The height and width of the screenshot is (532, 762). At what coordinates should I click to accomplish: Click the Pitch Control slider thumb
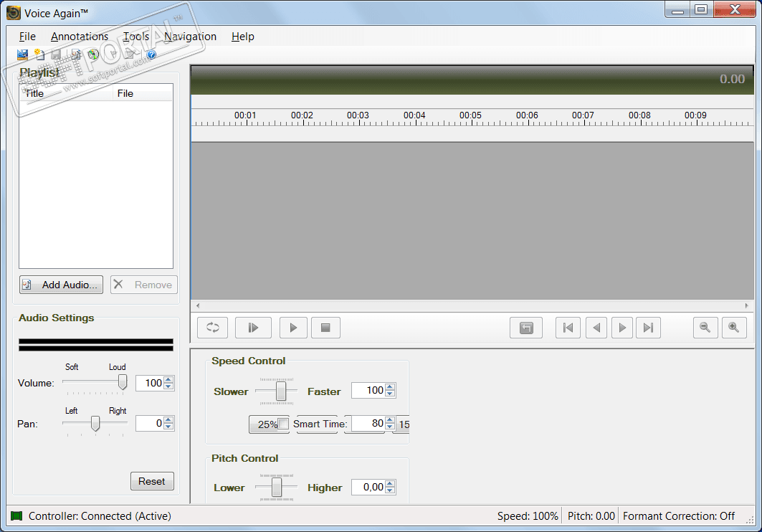277,488
